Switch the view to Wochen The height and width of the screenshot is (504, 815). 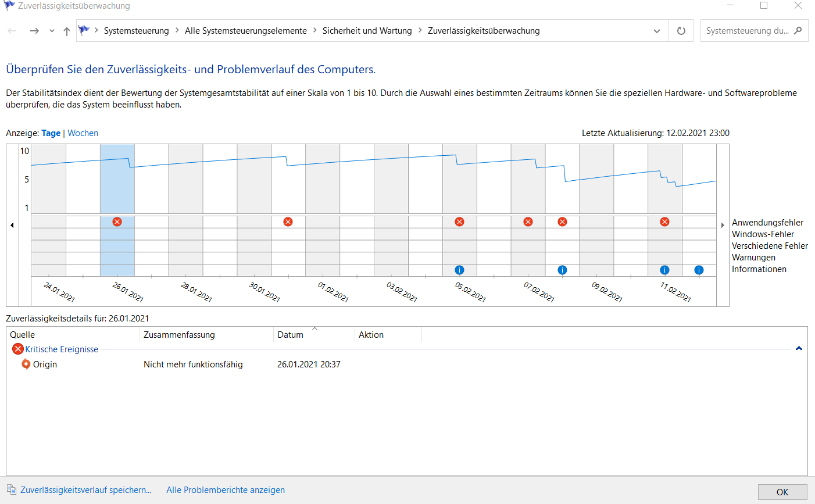tap(83, 133)
